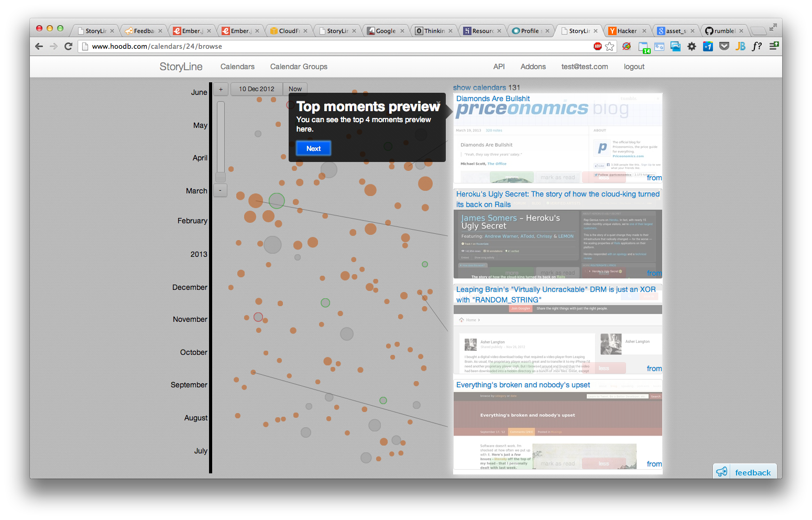Image resolution: width=812 pixels, height=520 pixels.
Task: Click the f? font extension icon
Action: click(x=757, y=46)
